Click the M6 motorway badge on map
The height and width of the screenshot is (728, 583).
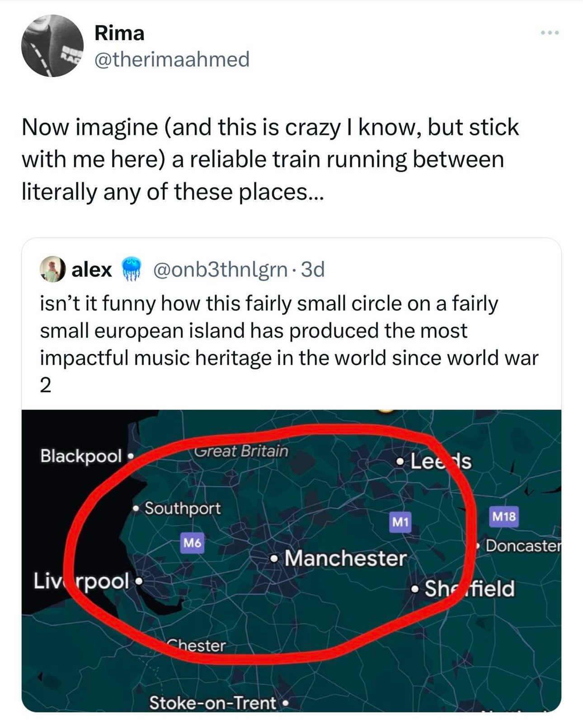coord(192,543)
